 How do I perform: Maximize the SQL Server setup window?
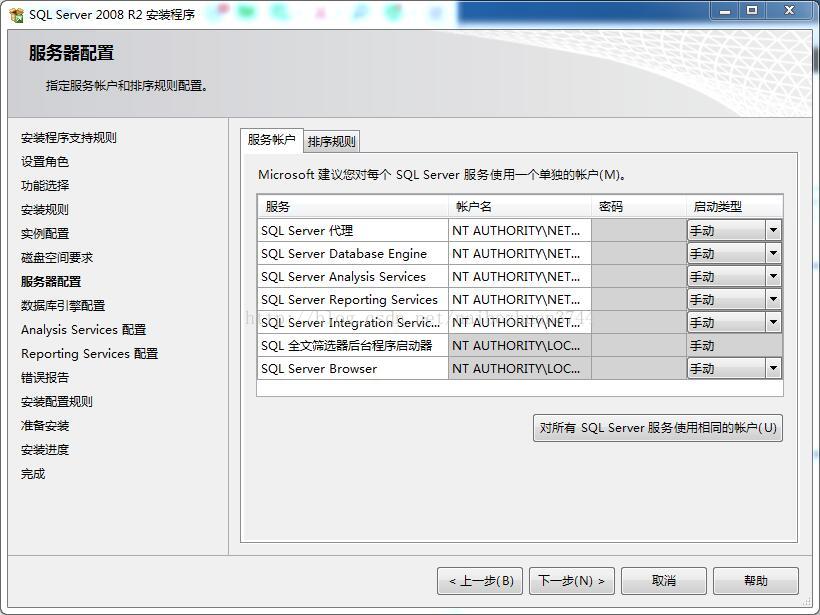tap(752, 10)
